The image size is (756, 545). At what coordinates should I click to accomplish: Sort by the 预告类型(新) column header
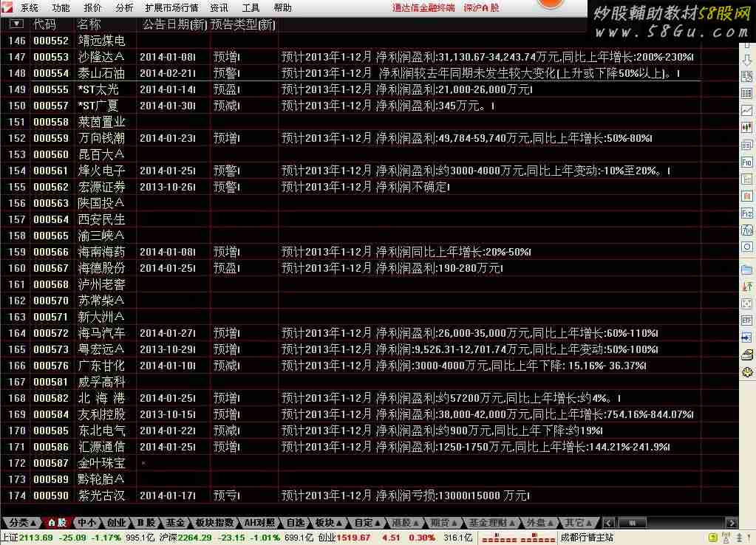pos(243,24)
